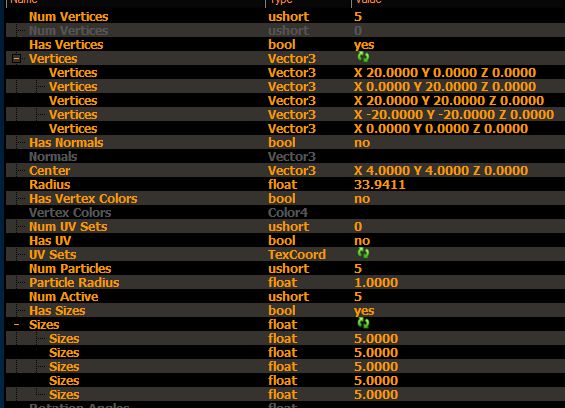Collapse the Vertices array with minus box

16,58
